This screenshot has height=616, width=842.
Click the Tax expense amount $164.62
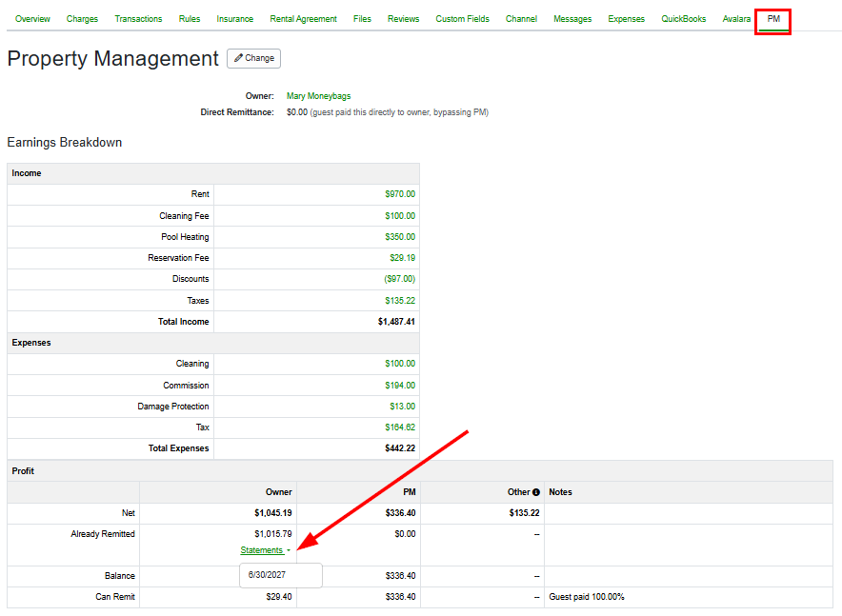pos(400,427)
